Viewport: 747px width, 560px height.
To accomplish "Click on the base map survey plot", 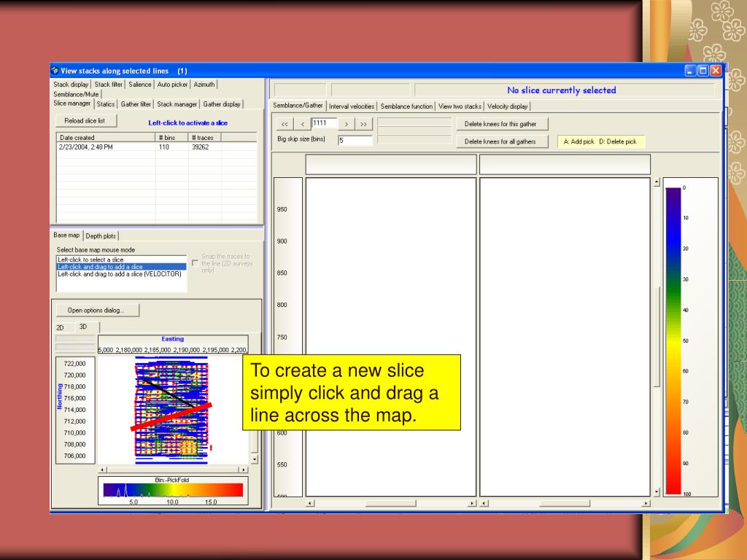I will click(172, 410).
